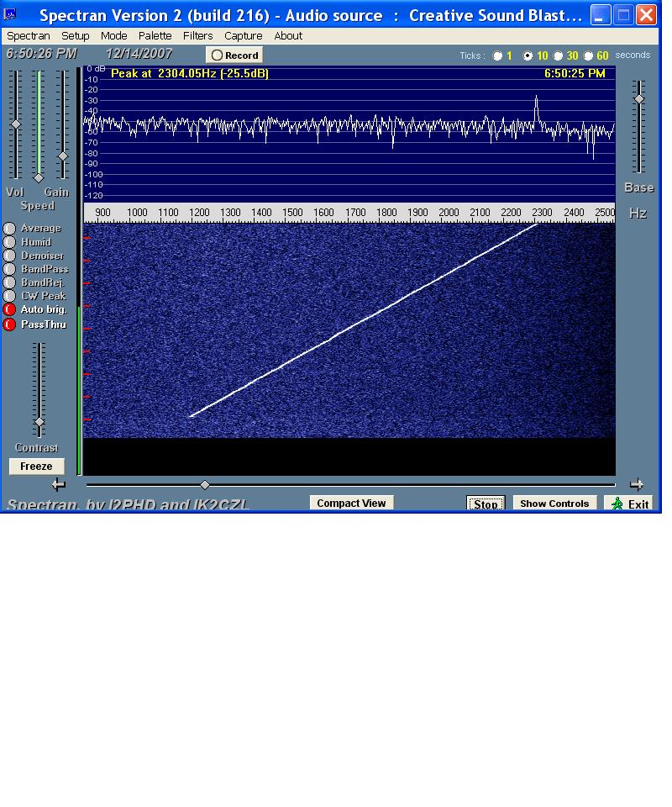Viewport: 672px width, 807px height.
Task: Click the 'Peak at 2304.05Hz' readout
Action: click(x=190, y=74)
